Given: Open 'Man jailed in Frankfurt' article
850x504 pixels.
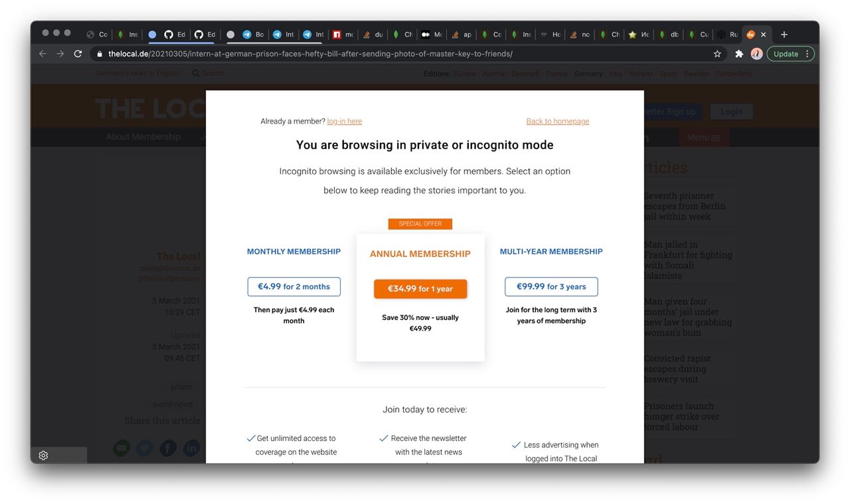Looking at the screenshot, I should click(x=688, y=260).
